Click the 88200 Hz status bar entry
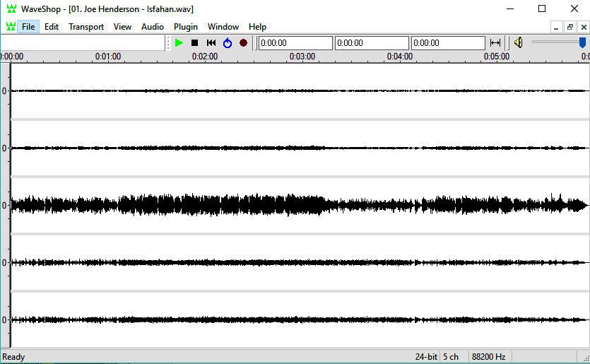 coord(488,357)
